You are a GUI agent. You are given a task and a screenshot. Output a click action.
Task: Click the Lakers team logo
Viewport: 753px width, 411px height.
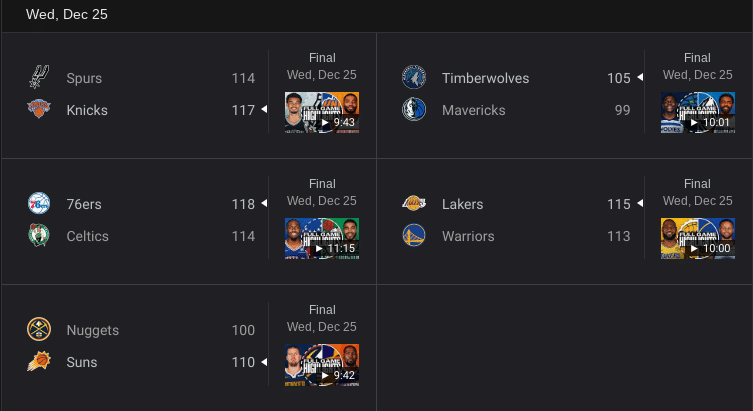click(414, 204)
